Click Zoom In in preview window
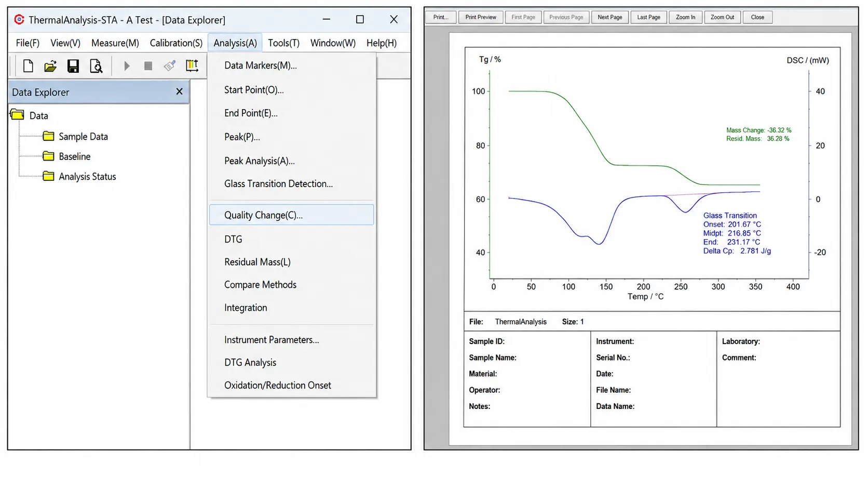The height and width of the screenshot is (489, 868). click(x=686, y=17)
